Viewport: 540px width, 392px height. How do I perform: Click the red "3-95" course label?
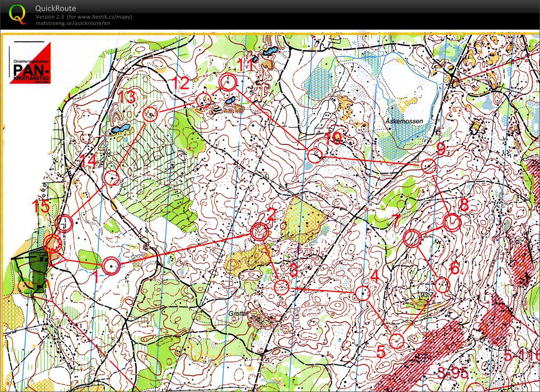[453, 373]
